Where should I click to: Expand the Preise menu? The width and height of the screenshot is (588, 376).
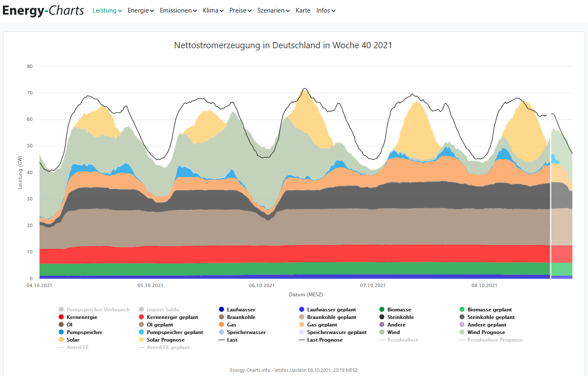[x=240, y=10]
